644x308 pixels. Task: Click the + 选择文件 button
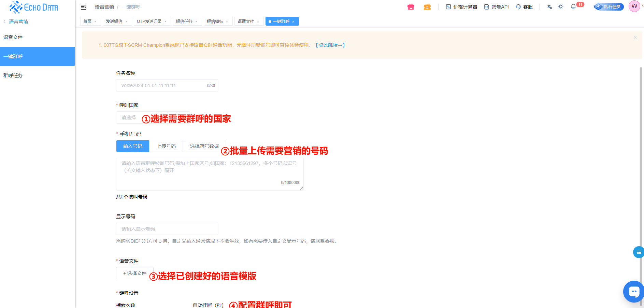[x=135, y=273]
